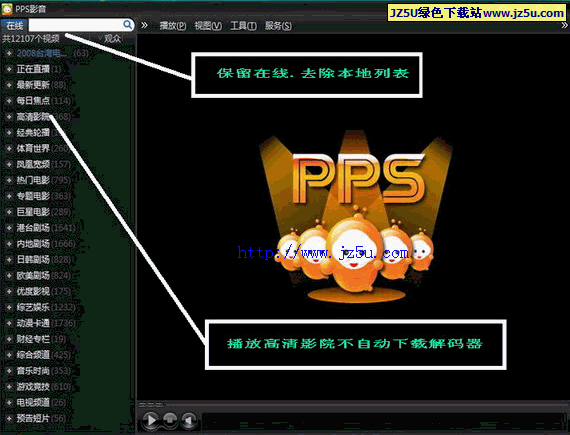The image size is (570, 435).
Task: Select the 巨星电影 (289) row
Action: click(44, 212)
